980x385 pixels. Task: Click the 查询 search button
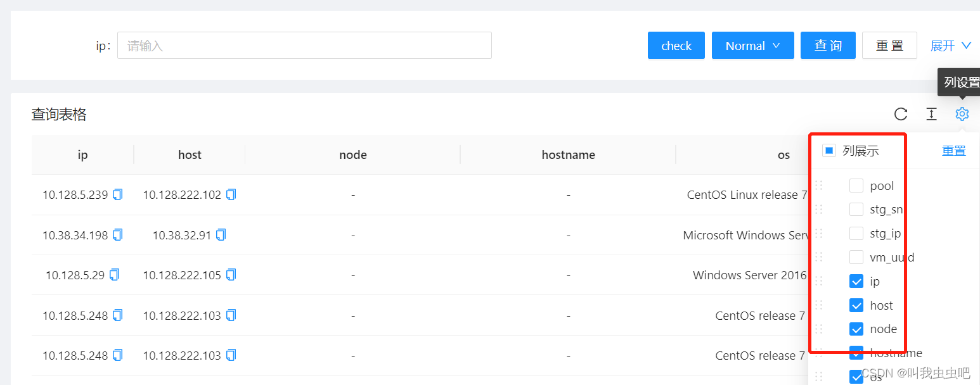tap(828, 45)
